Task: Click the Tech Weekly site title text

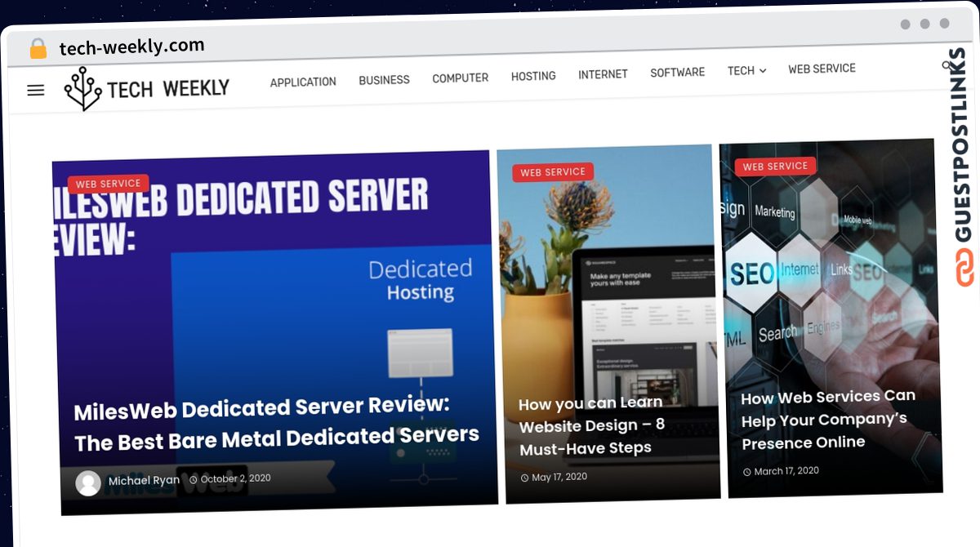Action: coord(168,88)
